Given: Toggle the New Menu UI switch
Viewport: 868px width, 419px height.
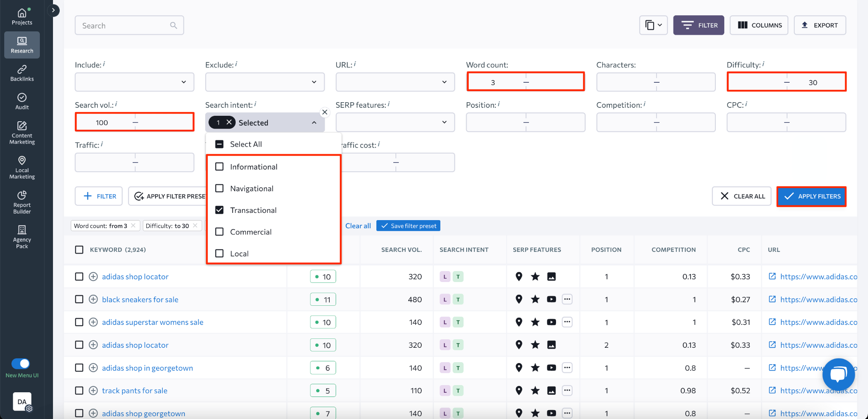Looking at the screenshot, I should (22, 363).
